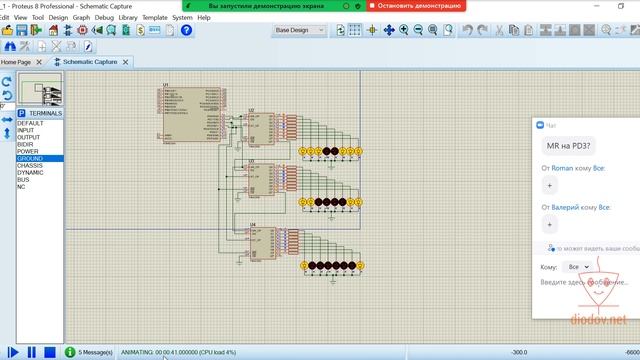
Task: Switch to the Home Page tab
Action: click(x=16, y=62)
